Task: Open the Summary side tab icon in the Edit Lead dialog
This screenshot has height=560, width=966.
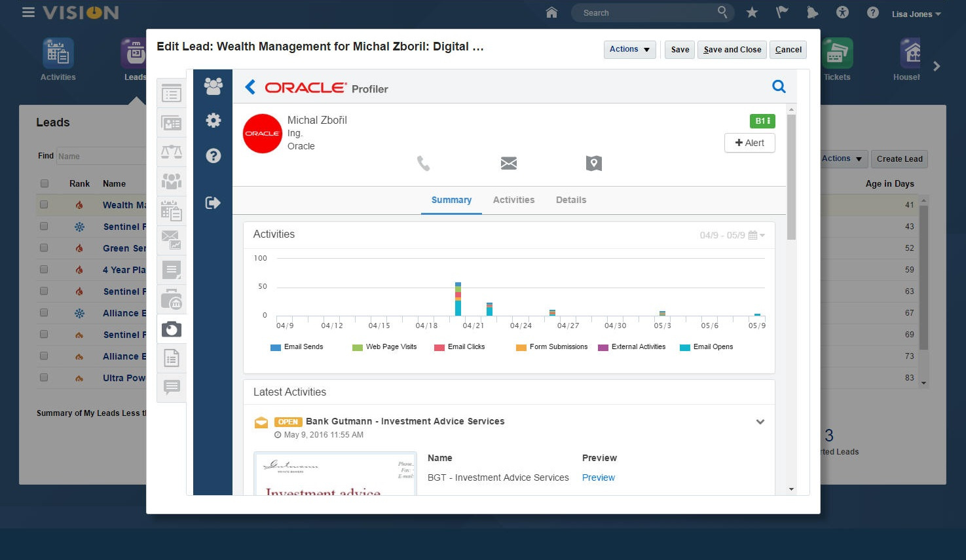Action: [172, 94]
